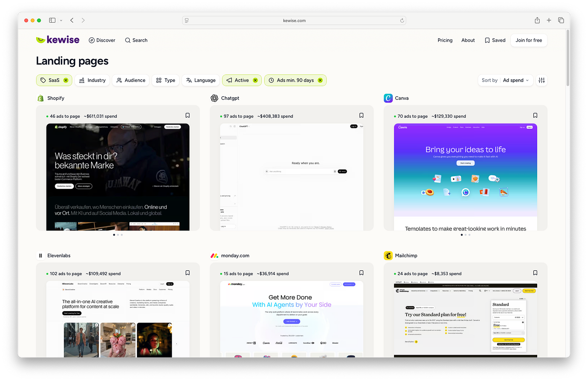Click the Chatgpt logo icon

point(214,98)
